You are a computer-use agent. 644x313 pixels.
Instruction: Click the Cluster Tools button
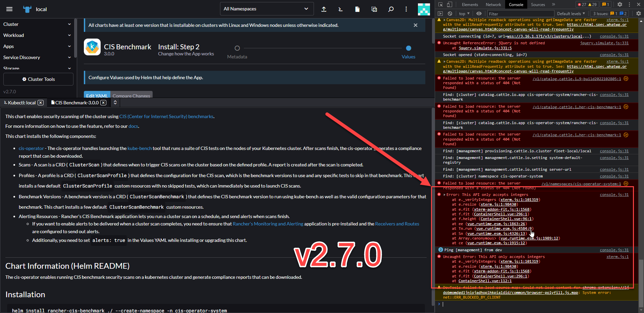[38, 79]
